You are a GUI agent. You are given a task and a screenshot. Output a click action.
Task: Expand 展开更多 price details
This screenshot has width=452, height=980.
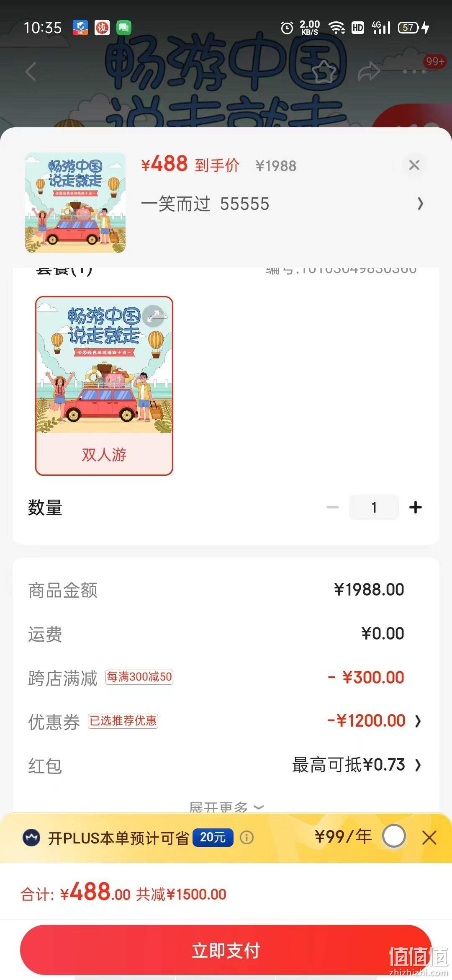pos(226,807)
